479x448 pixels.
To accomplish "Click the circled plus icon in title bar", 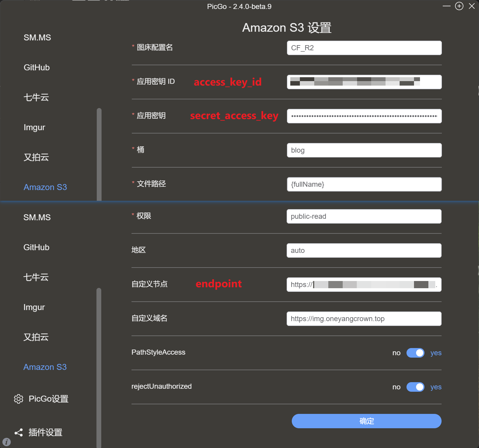I will coord(459,6).
